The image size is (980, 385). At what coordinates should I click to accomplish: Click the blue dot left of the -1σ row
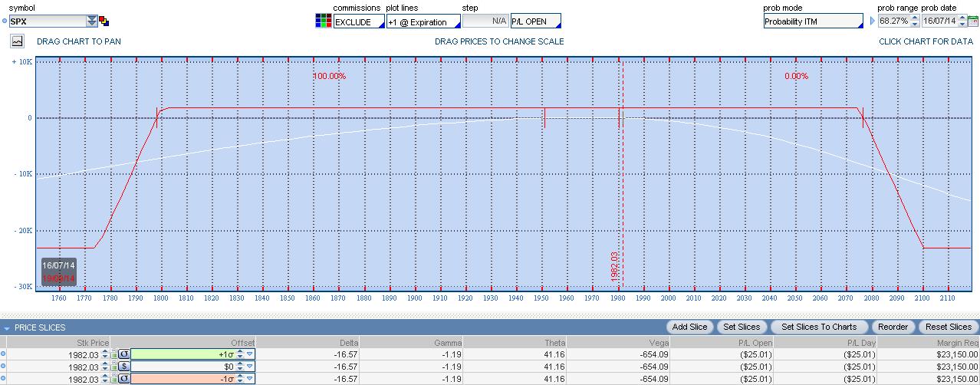3,379
